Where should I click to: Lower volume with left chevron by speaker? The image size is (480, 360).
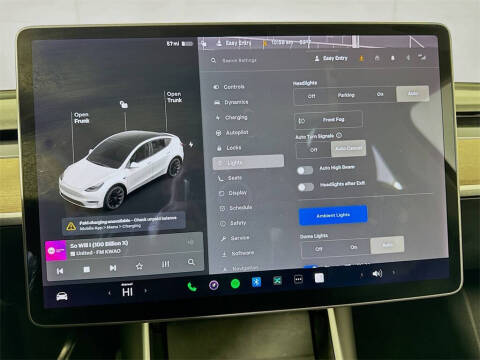pos(362,275)
